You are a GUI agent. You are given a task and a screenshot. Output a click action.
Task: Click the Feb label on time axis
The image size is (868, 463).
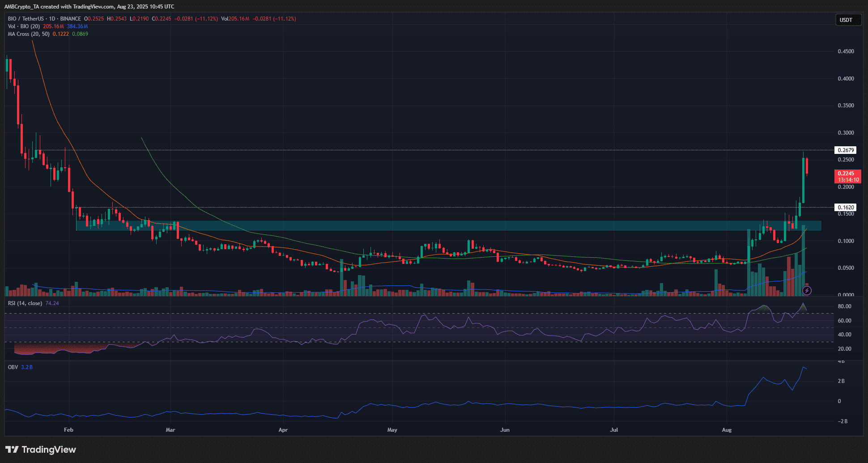[x=68, y=430]
